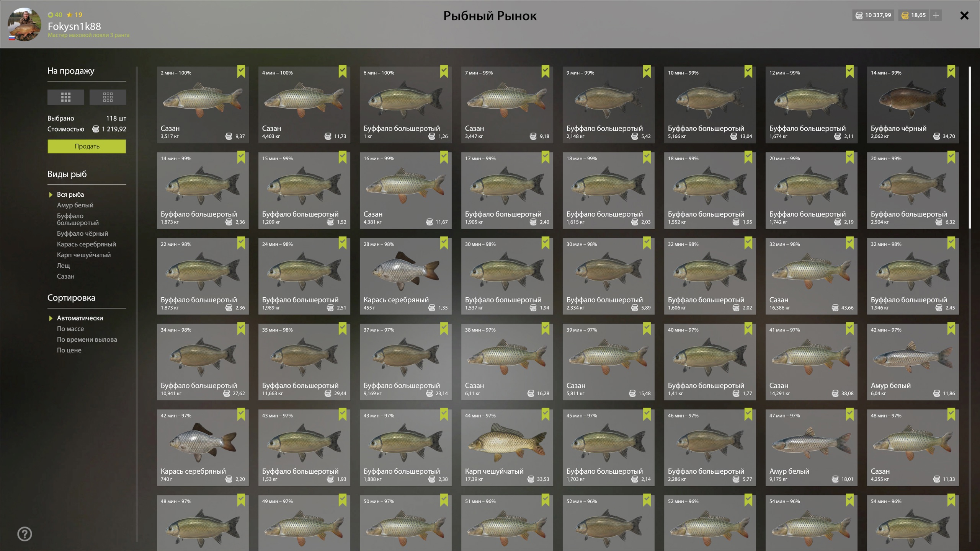Click the Продать button

point(87,146)
